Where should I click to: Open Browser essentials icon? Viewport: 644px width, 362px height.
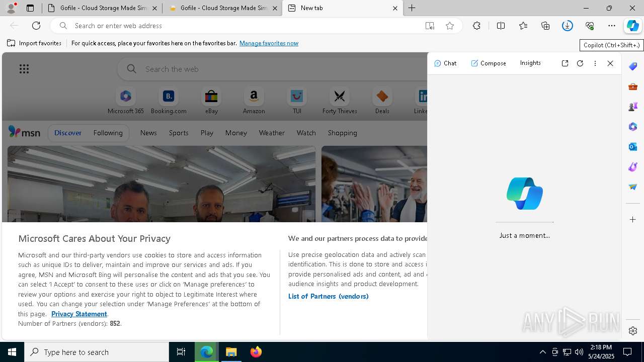click(x=590, y=26)
